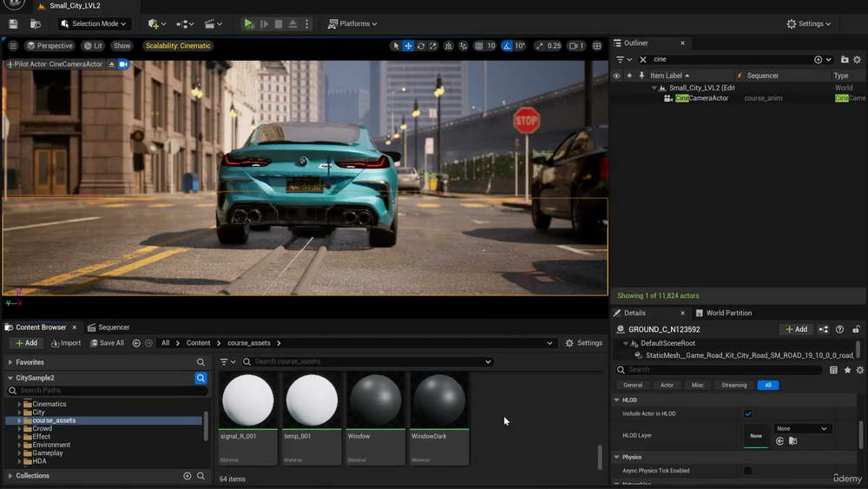Show the General filter in Details
The image size is (868, 489).
633,386
